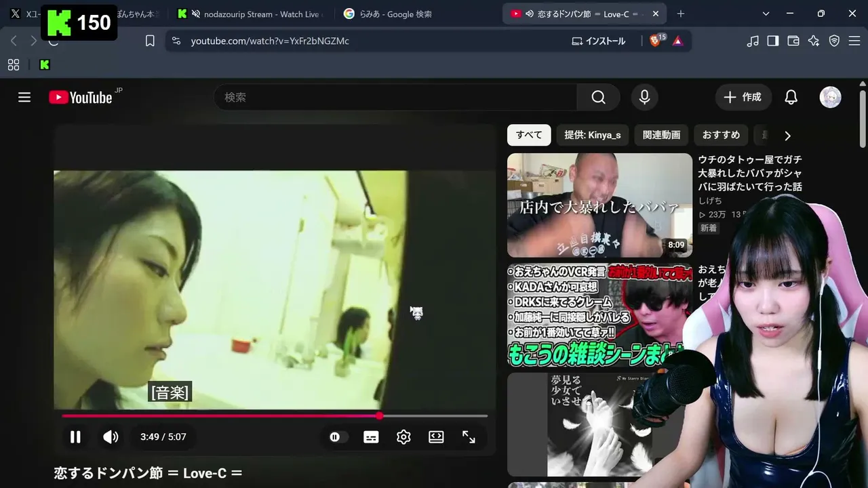The width and height of the screenshot is (868, 488).
Task: Open the Brave Rewards triangle icon
Action: click(677, 41)
